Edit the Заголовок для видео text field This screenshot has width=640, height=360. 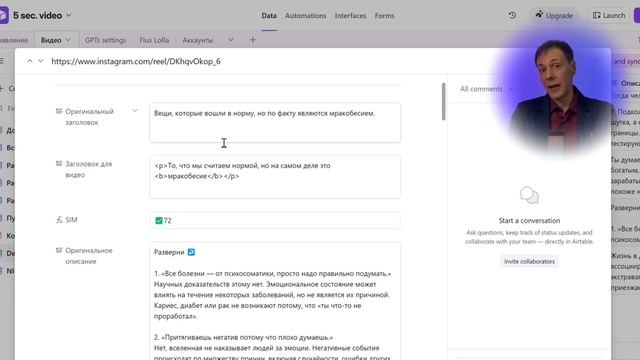[x=275, y=177]
